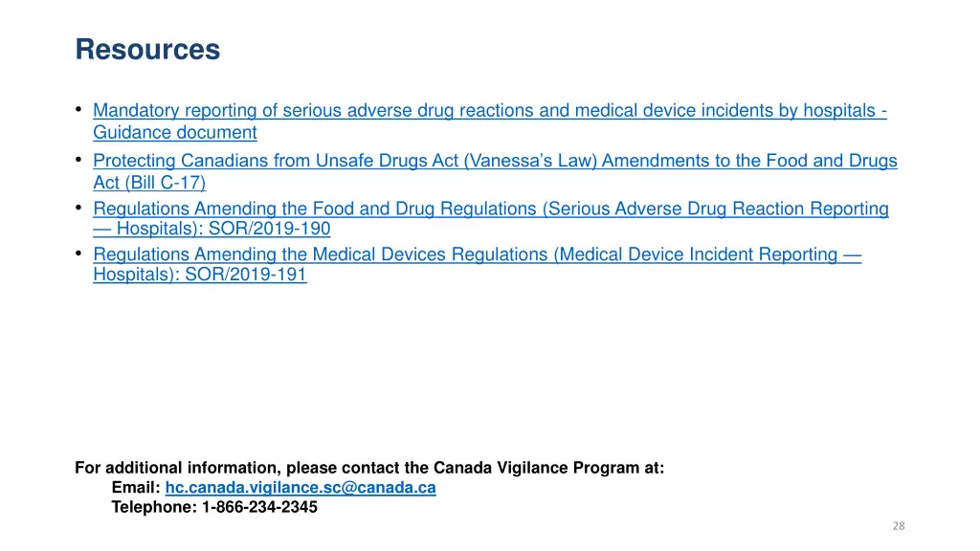Click the bullet before Medical Devices Regulations link

(x=78, y=253)
